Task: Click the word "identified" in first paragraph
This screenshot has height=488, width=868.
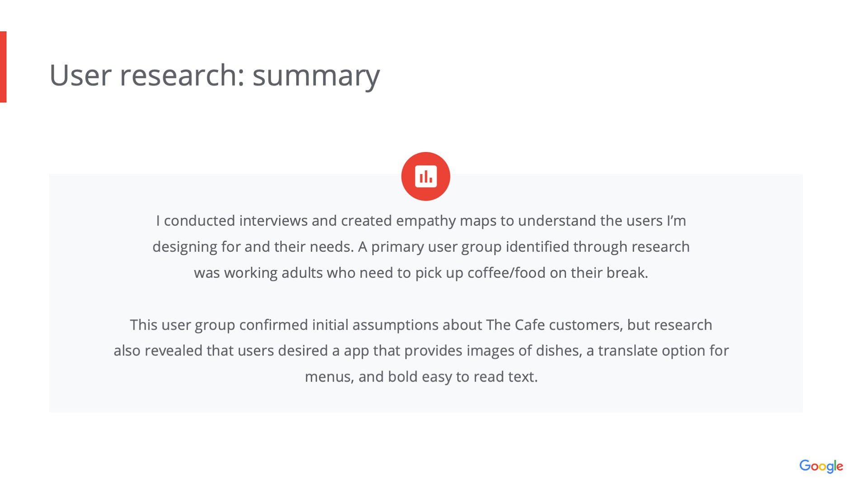Action: (x=537, y=247)
